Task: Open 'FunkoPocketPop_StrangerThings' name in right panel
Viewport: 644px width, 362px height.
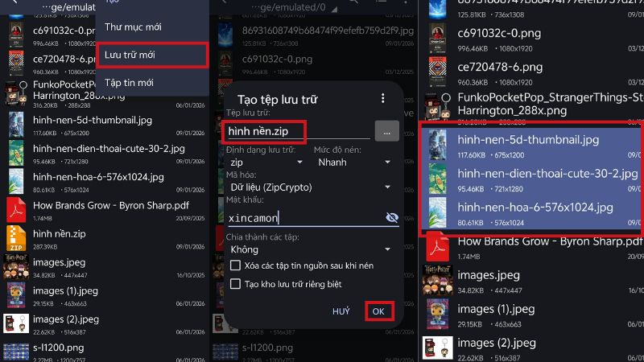Action: tap(551, 104)
